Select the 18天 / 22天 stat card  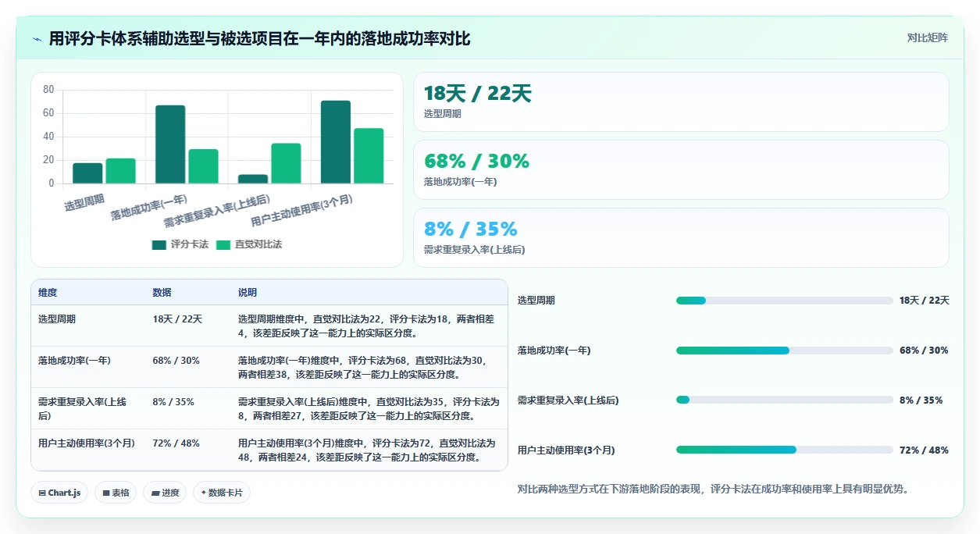pos(681,102)
